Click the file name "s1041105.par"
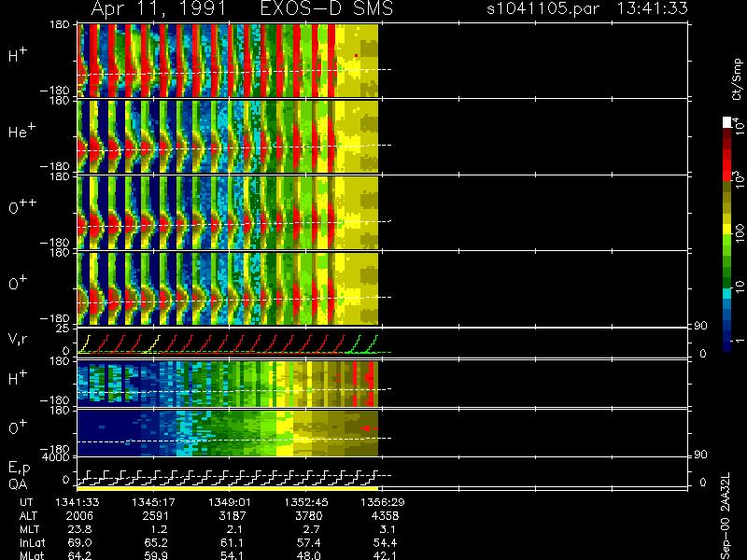 pos(543,8)
